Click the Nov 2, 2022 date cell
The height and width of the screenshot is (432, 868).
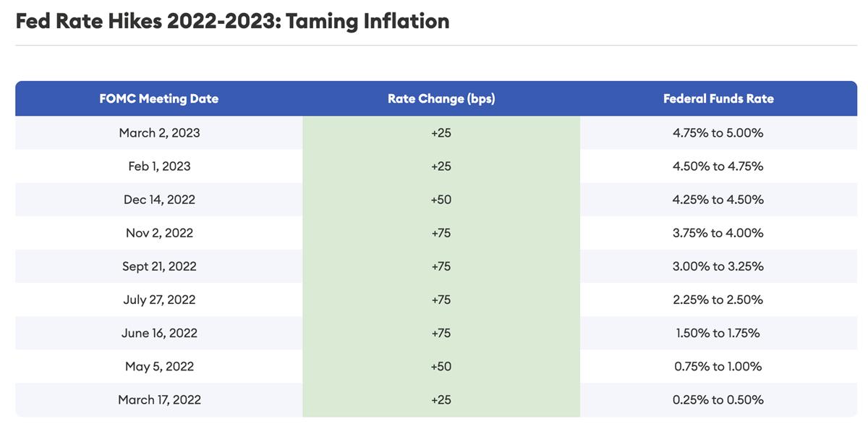(159, 233)
